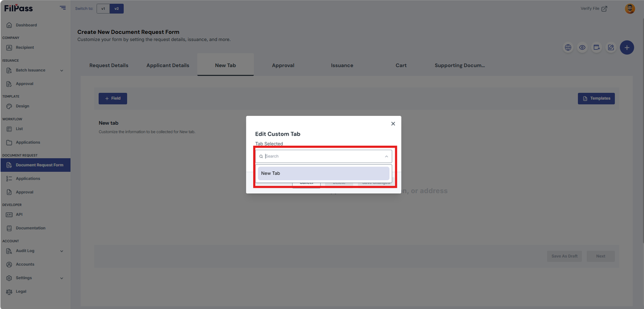Open Approval under Document Request
The width and height of the screenshot is (644, 309).
click(25, 192)
